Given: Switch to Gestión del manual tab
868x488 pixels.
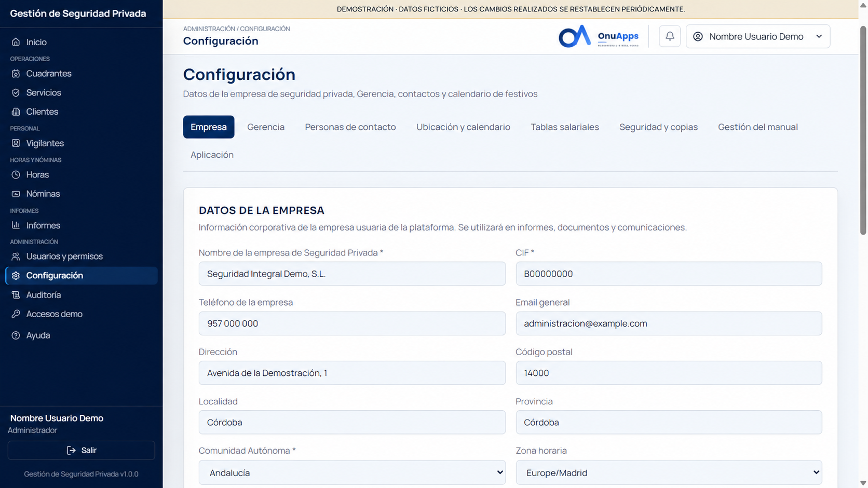Looking at the screenshot, I should coord(758,127).
